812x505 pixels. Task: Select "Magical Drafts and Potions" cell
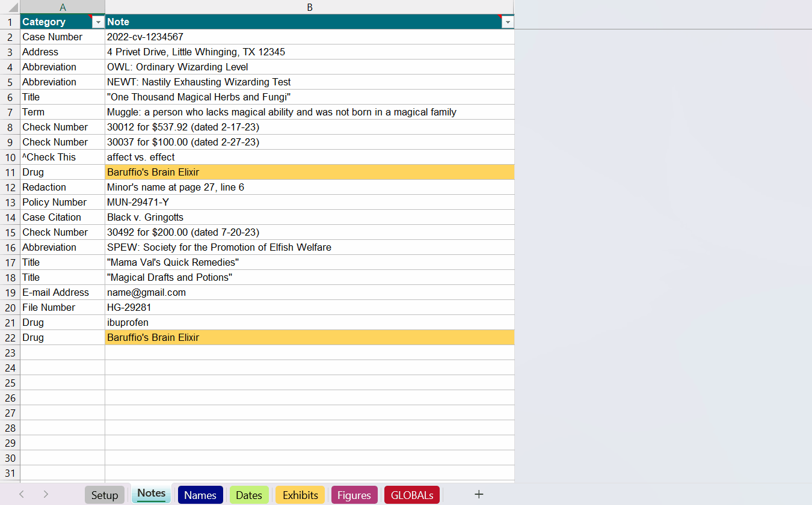coord(310,277)
